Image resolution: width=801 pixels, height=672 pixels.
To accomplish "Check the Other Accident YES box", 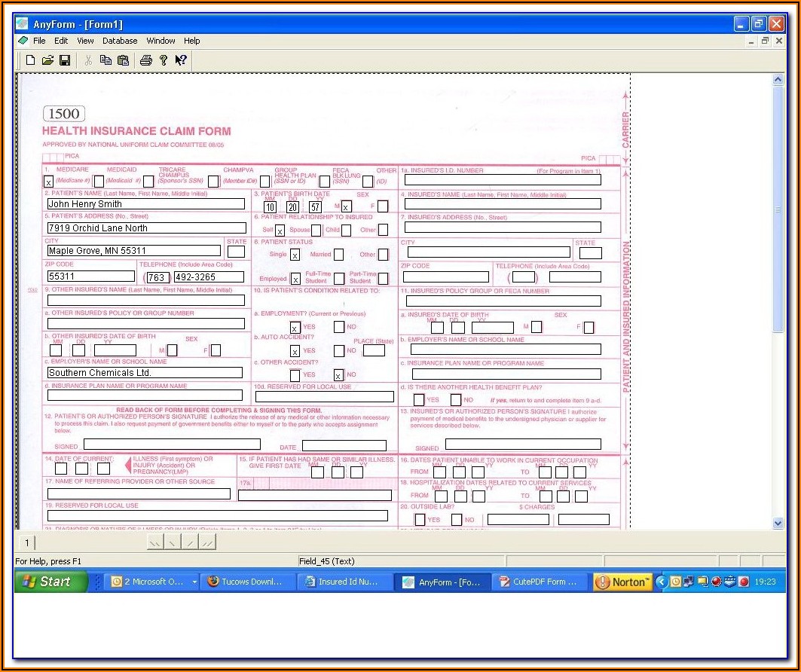I will pos(295,375).
